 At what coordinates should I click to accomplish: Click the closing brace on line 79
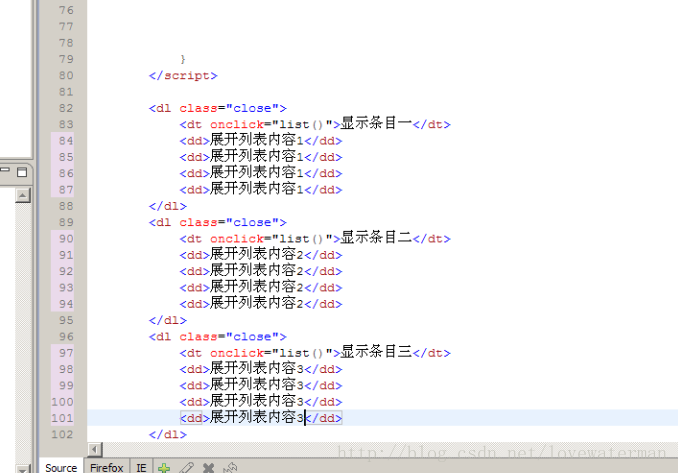click(x=183, y=59)
